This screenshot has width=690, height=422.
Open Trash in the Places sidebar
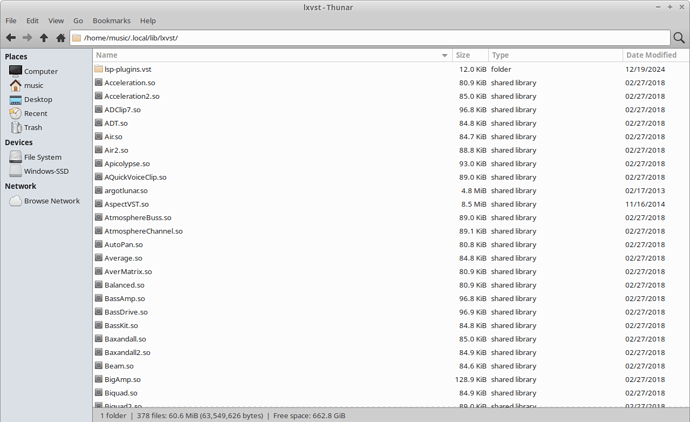(33, 127)
